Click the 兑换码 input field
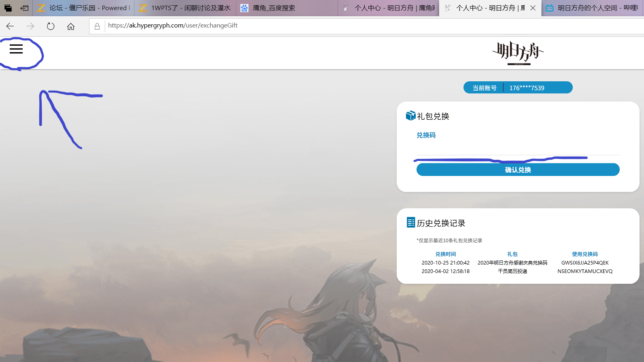Screen dimensions: 644x362 tap(518, 148)
